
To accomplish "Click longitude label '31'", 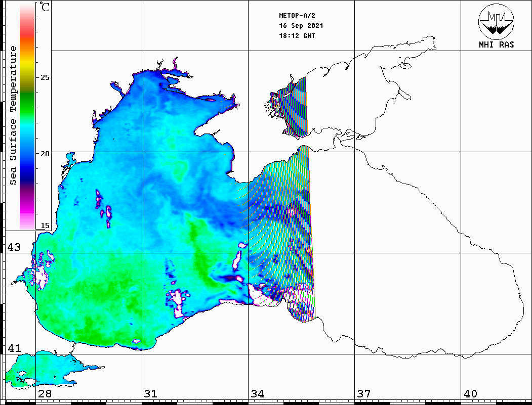I will [x=151, y=393].
